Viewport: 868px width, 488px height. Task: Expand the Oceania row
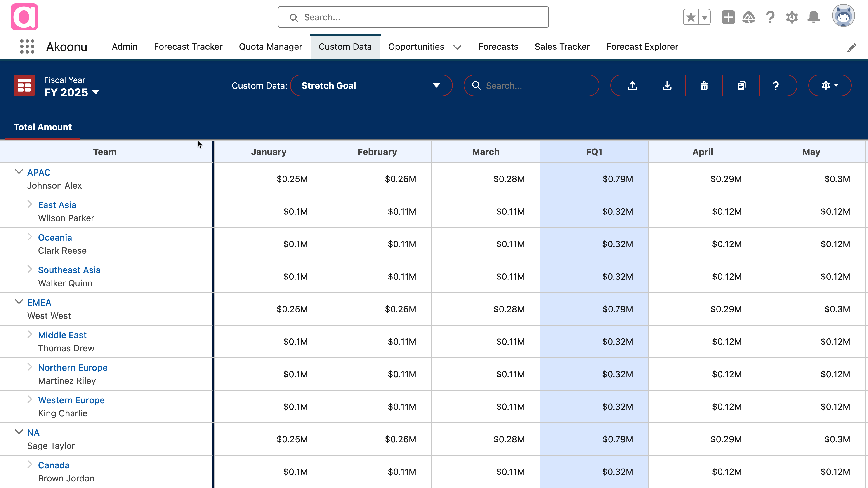click(30, 237)
